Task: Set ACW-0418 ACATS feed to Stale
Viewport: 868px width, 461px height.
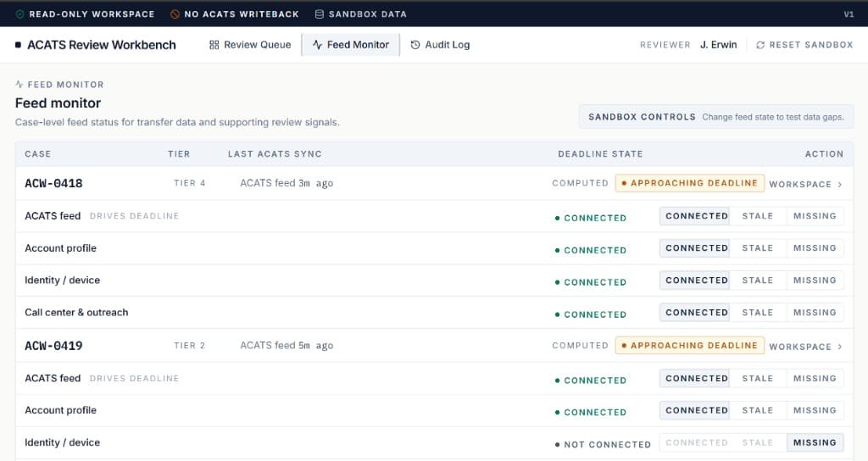Action: (x=757, y=216)
